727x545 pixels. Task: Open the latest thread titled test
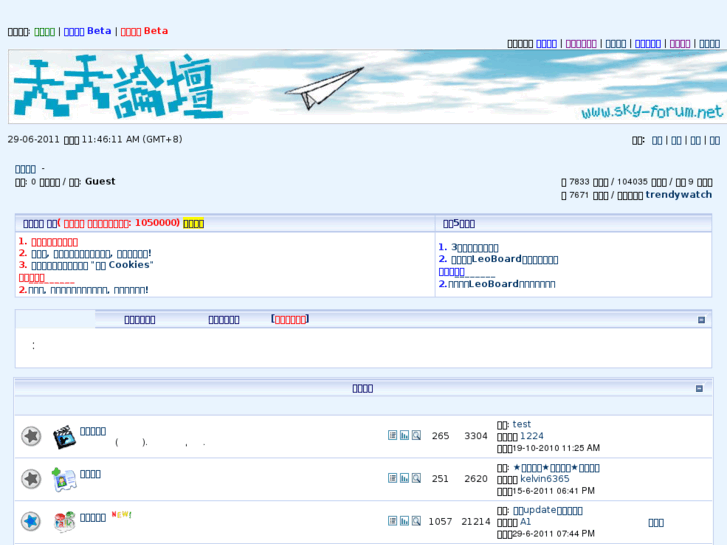pyautogui.click(x=522, y=424)
